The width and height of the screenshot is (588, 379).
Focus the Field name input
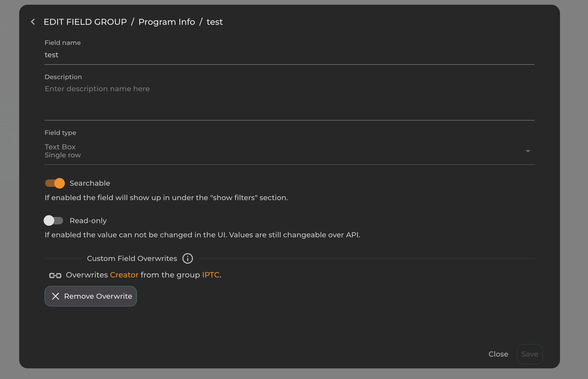(x=289, y=55)
